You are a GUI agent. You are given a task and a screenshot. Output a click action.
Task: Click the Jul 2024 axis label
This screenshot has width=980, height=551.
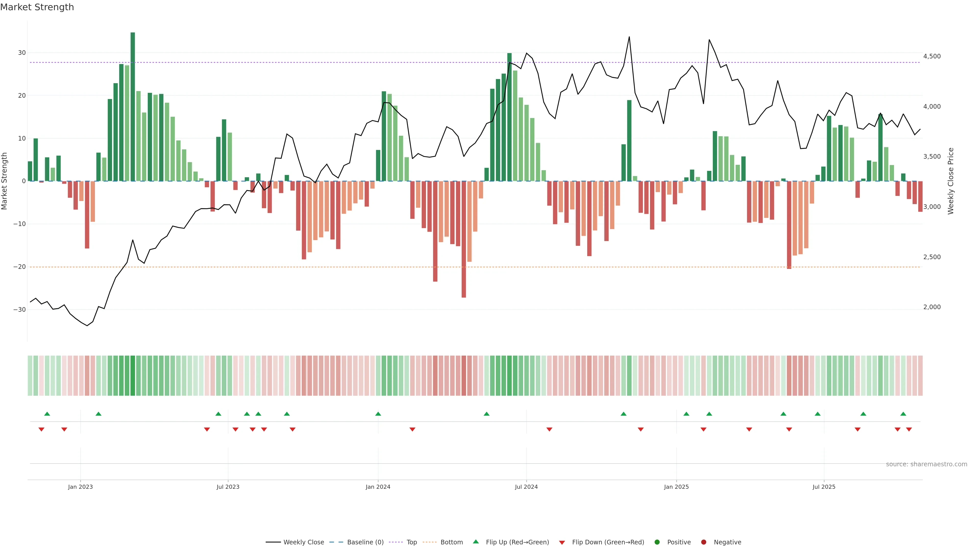[x=526, y=487]
